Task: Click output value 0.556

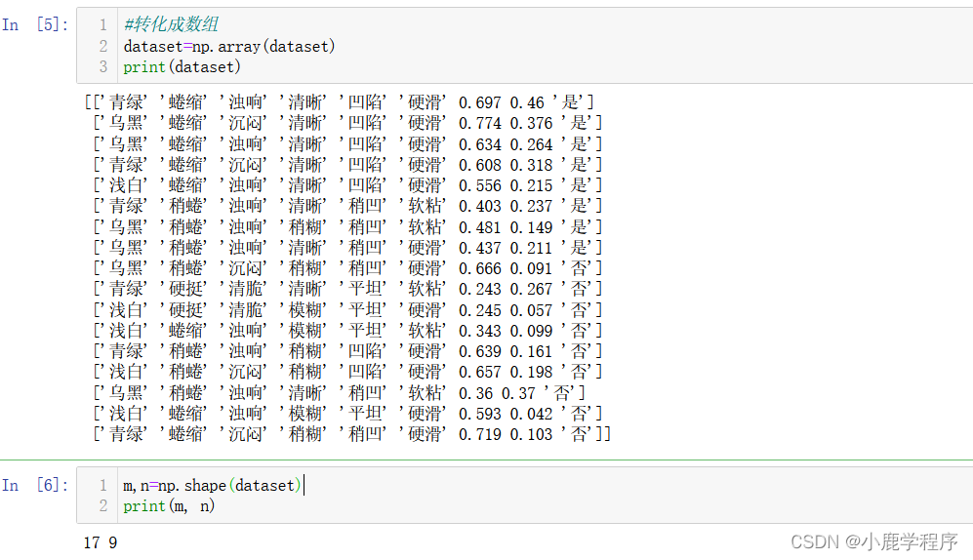Action: tap(480, 185)
